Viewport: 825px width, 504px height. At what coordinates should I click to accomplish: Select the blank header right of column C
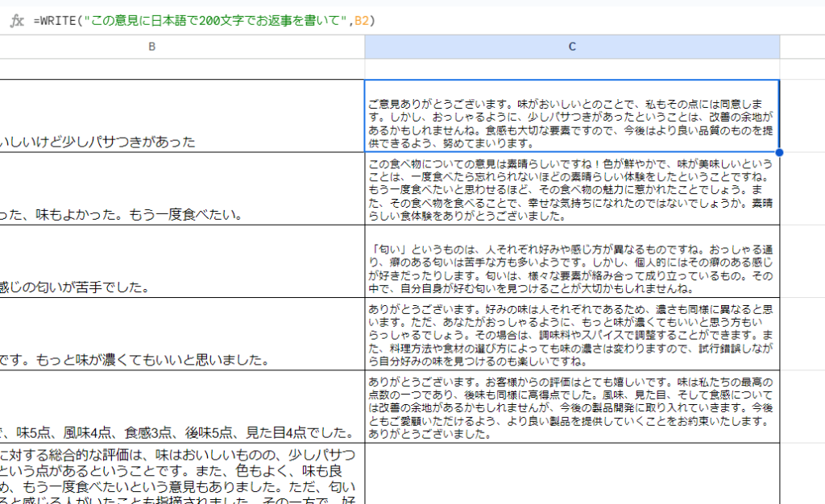click(802, 47)
